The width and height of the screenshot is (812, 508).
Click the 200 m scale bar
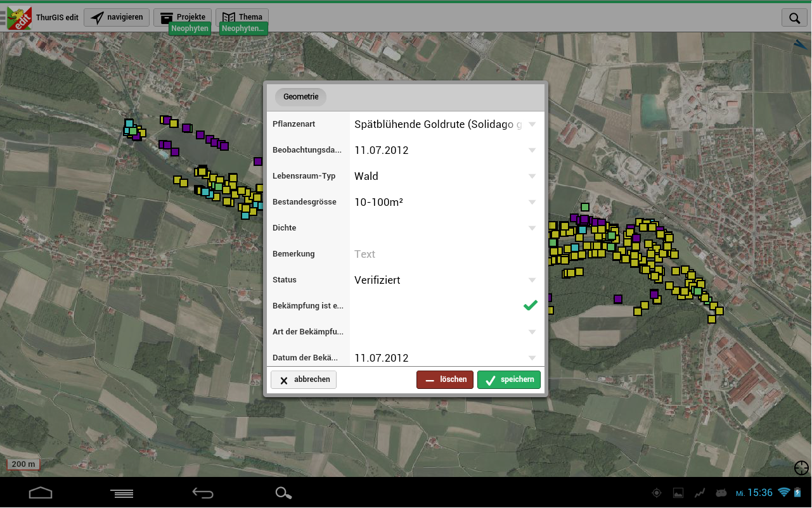click(x=23, y=464)
